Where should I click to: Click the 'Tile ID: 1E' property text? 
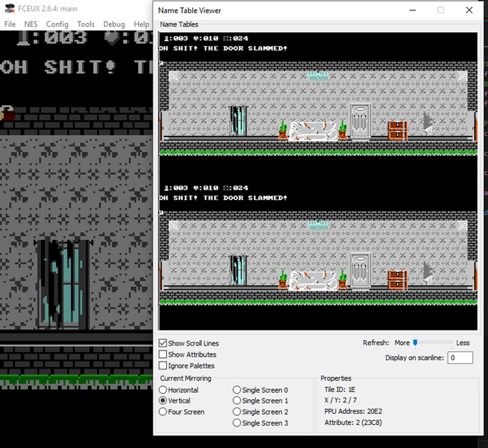click(x=340, y=389)
